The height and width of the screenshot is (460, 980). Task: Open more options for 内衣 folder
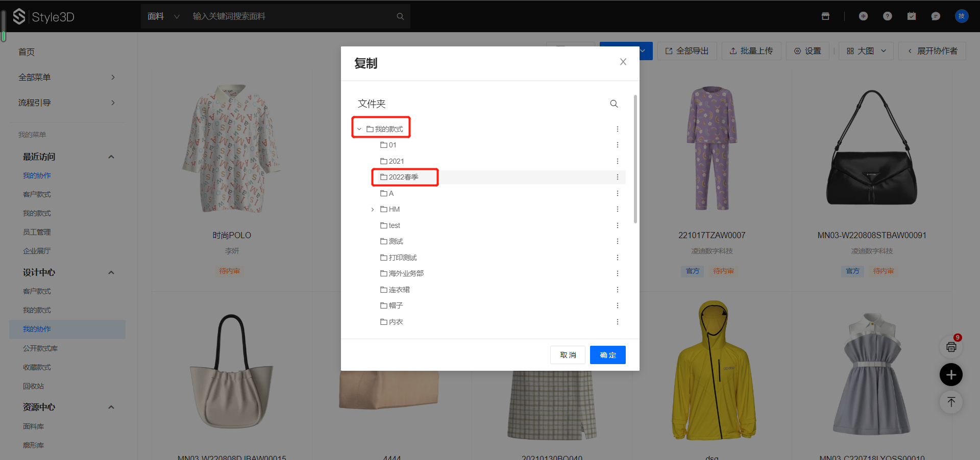click(618, 322)
